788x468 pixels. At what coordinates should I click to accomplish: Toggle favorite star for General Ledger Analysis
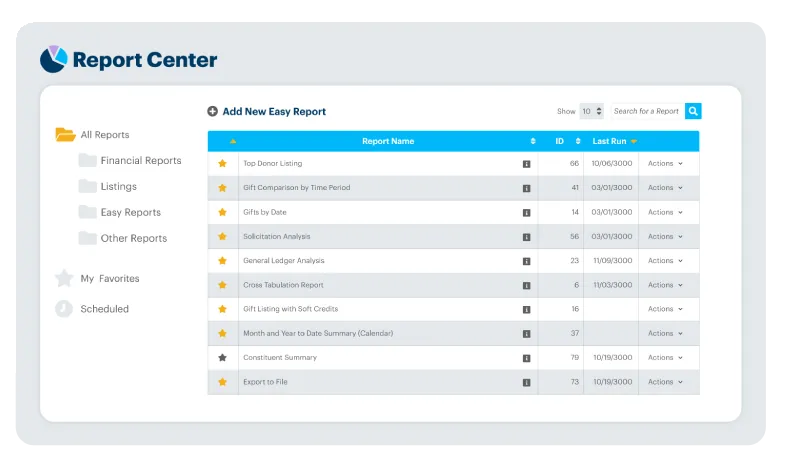click(x=223, y=260)
